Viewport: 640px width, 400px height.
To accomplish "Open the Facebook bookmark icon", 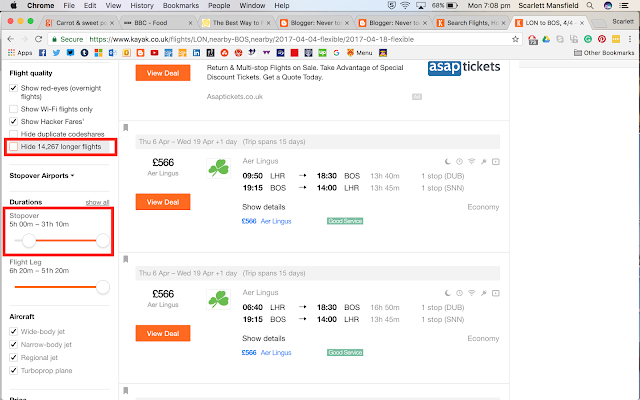I will pyautogui.click(x=42, y=53).
